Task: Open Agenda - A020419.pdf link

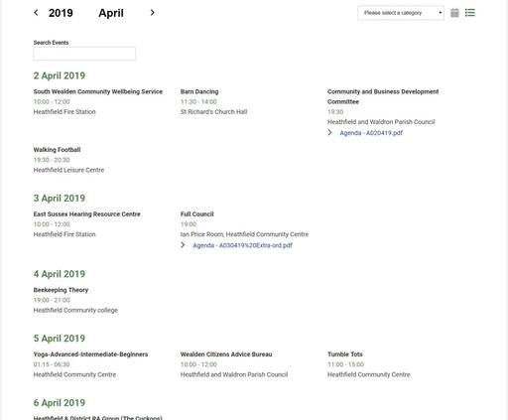Action: click(x=371, y=133)
